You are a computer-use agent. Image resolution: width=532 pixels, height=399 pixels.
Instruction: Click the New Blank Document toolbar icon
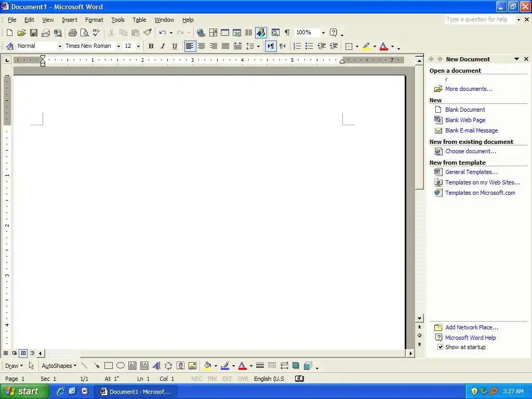coord(9,33)
